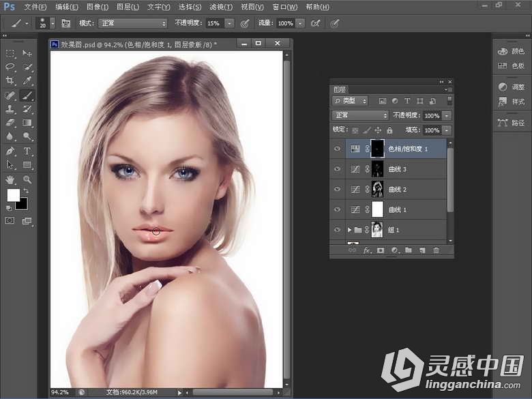Viewport: 532px width, 399px height.
Task: Open the 图像(I) menu
Action: pos(98,7)
